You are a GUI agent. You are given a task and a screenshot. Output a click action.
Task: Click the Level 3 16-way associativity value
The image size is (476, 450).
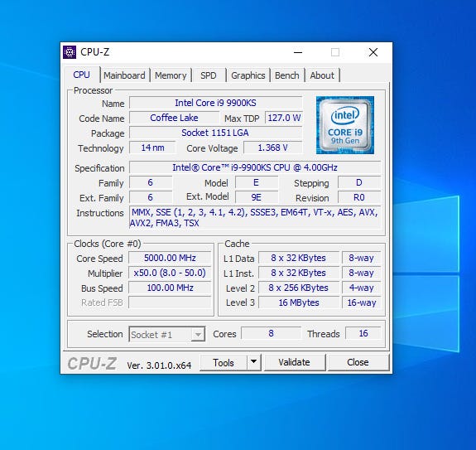coord(361,302)
